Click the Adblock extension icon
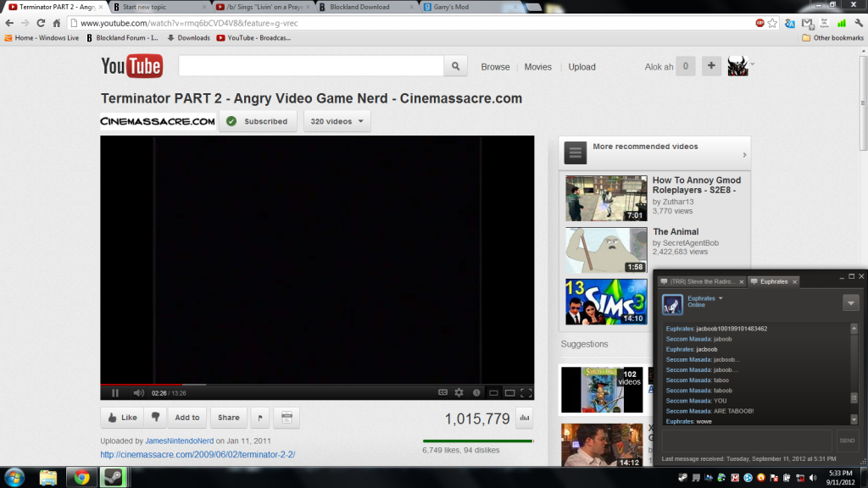The image size is (868, 488). (x=759, y=23)
